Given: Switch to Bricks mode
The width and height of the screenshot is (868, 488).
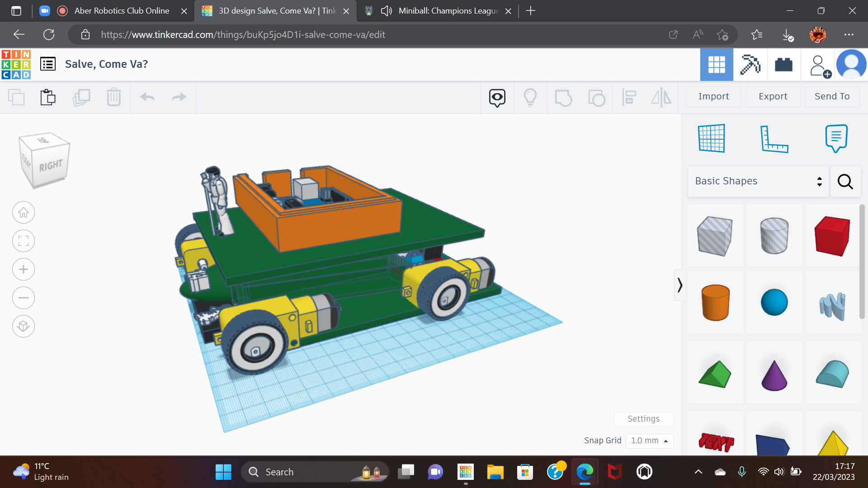Looking at the screenshot, I should click(783, 65).
